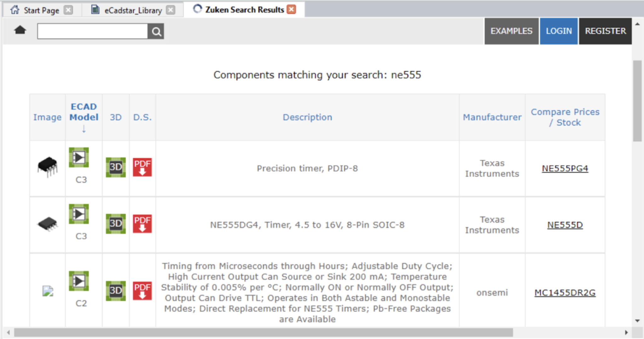Open ECAD model for NE555DG4 SOIC-8 timer

(79, 214)
